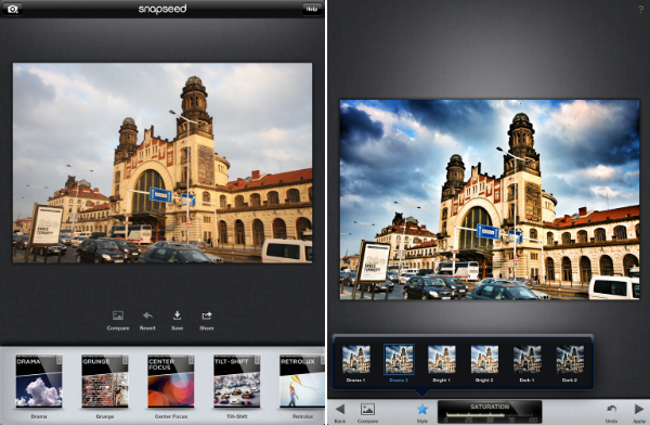650x425 pixels.
Task: Undo the last change with Undo icon
Action: tap(611, 412)
